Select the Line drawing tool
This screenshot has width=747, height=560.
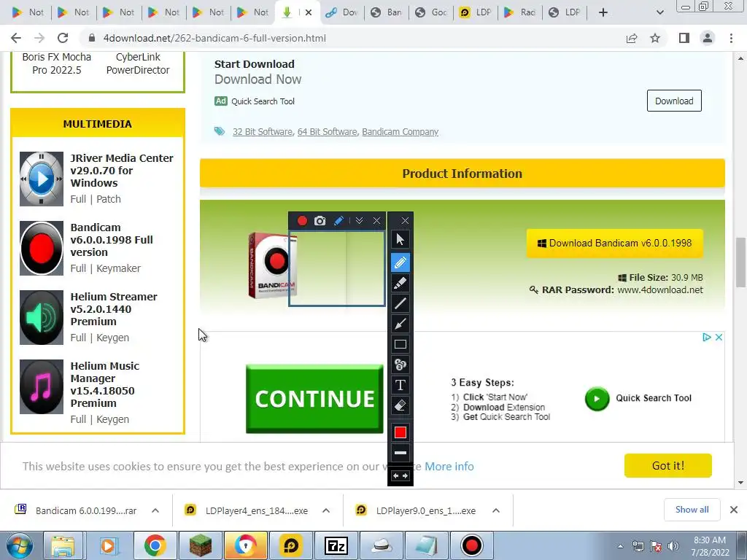point(400,303)
